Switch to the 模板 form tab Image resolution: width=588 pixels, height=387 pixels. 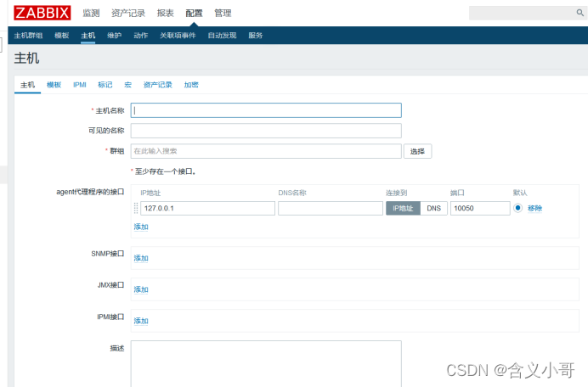coord(54,85)
